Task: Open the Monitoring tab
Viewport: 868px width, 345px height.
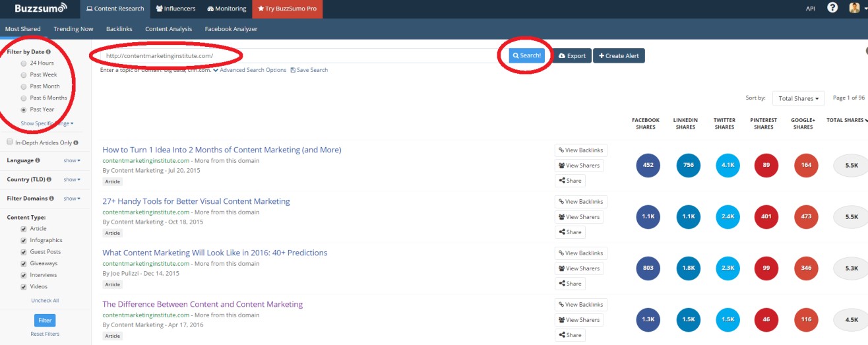Action: [226, 9]
